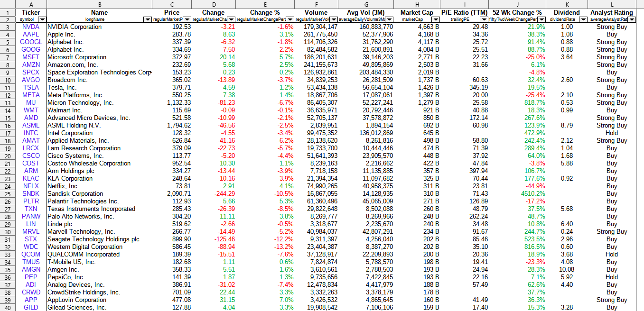Screen dimensions: 644x311
Task: Open the trailingPE filter dropdown
Action: pyautogui.click(x=484, y=19)
